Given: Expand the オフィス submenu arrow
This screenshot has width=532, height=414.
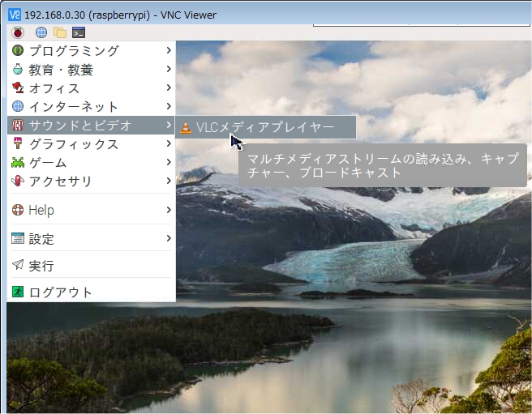Looking at the screenshot, I should pos(169,87).
